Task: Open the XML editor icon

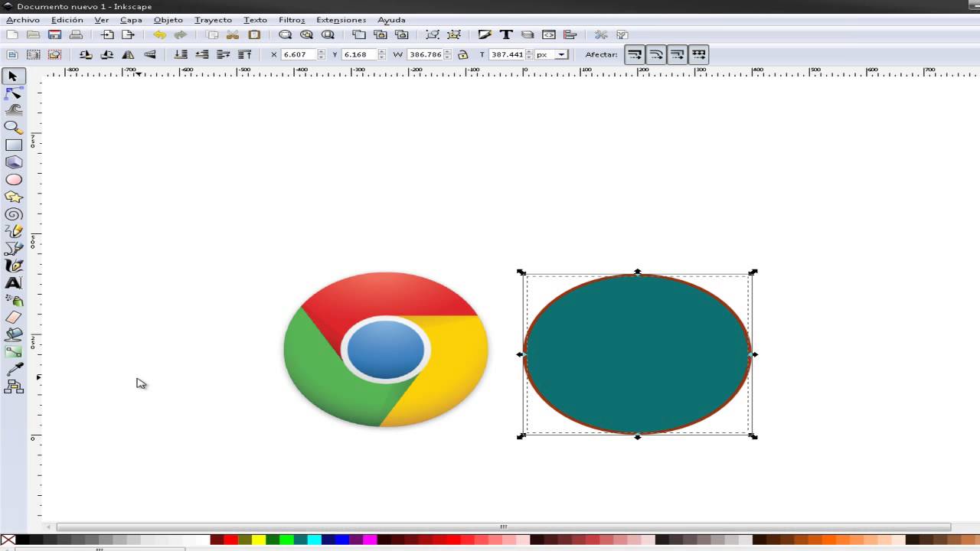Action: coord(548,34)
